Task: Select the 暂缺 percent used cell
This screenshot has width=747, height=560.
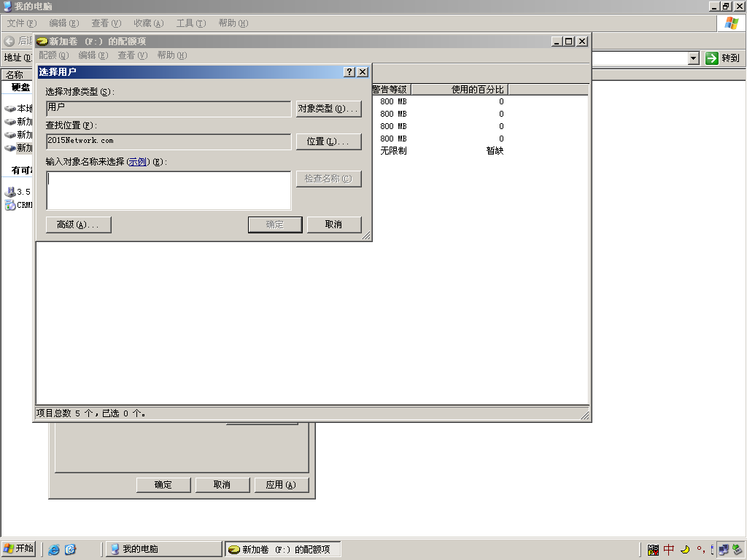Action: pos(495,151)
